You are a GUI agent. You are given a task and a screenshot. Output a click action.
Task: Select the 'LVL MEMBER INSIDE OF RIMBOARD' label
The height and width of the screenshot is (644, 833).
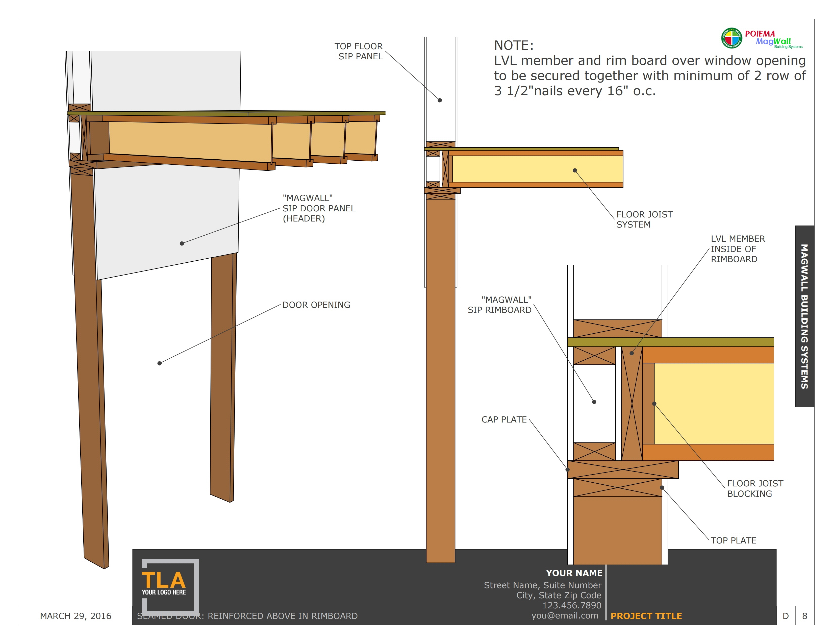(738, 249)
